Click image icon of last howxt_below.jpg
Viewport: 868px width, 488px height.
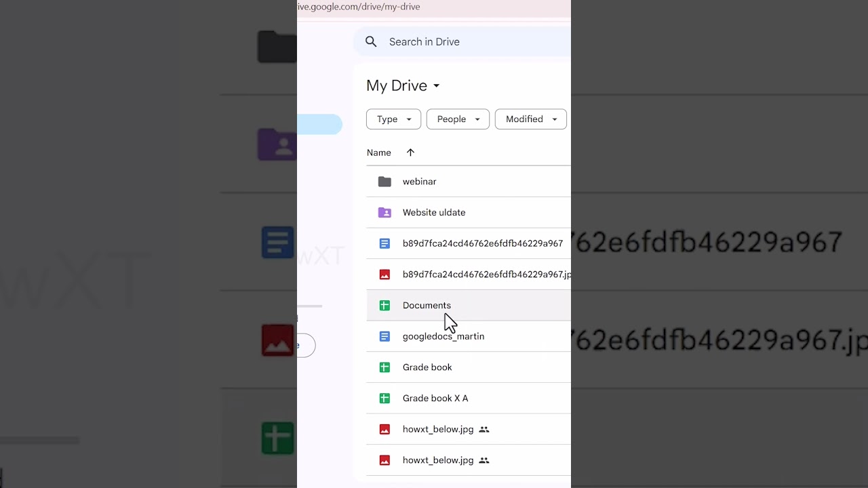pyautogui.click(x=384, y=460)
